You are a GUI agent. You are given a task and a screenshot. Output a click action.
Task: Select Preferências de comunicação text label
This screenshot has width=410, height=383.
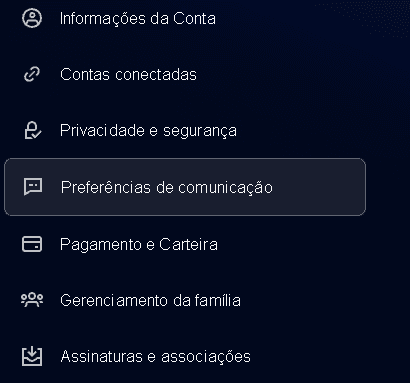[x=167, y=187]
